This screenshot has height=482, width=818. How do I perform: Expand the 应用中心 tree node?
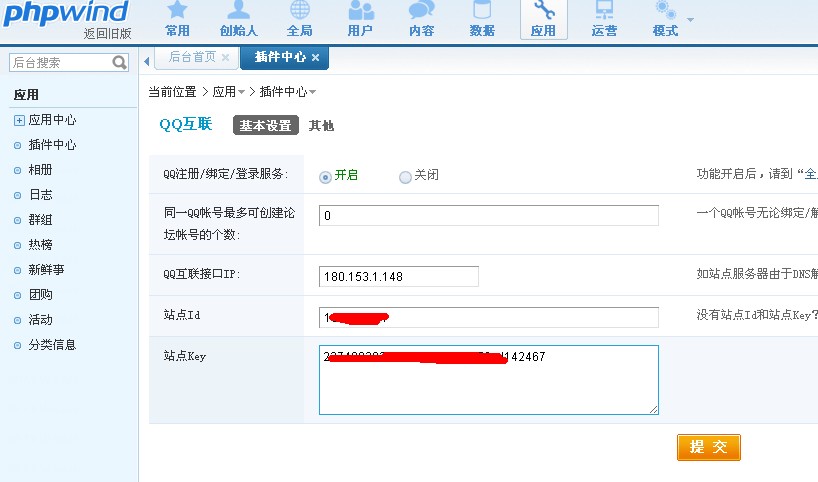[x=19, y=120]
